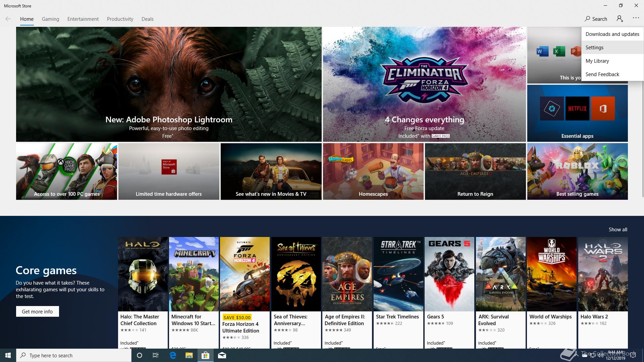
Task: Open the Halo Wars 2 card
Action: click(x=603, y=293)
